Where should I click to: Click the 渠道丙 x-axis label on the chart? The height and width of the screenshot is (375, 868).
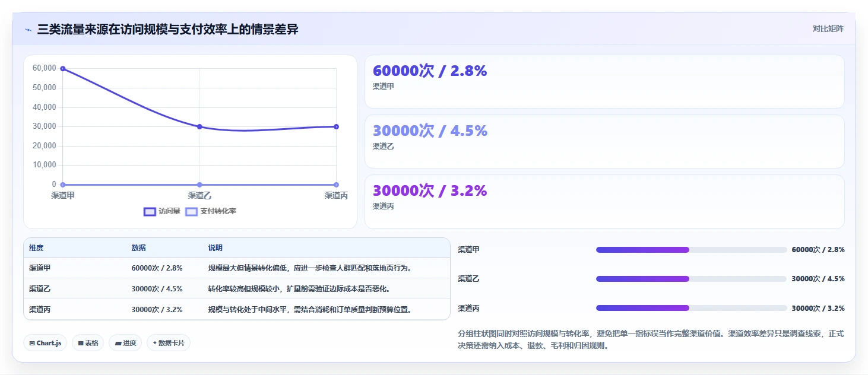tap(336, 195)
